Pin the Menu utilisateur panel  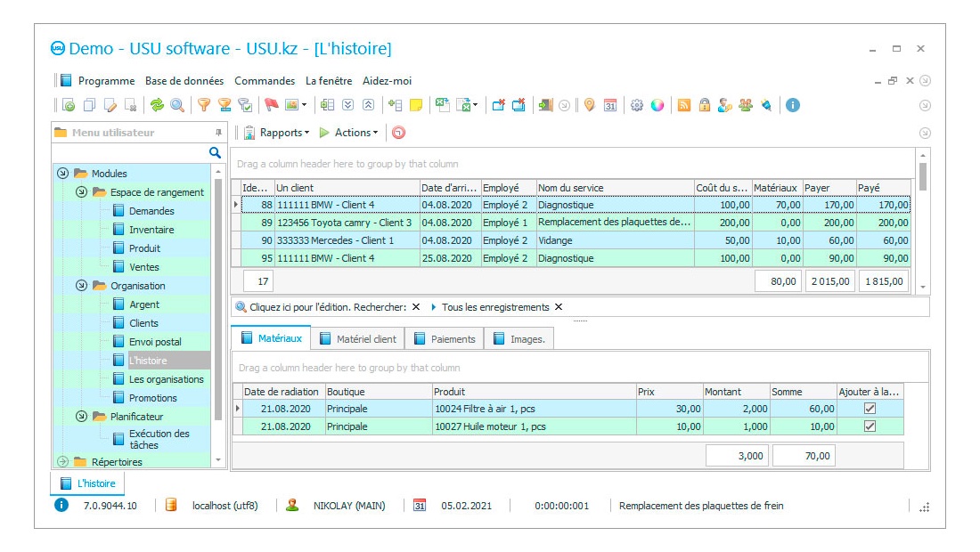[x=218, y=133]
